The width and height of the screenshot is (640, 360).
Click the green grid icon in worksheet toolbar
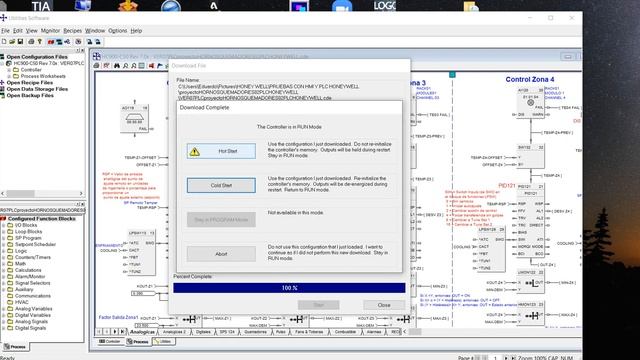point(141,66)
